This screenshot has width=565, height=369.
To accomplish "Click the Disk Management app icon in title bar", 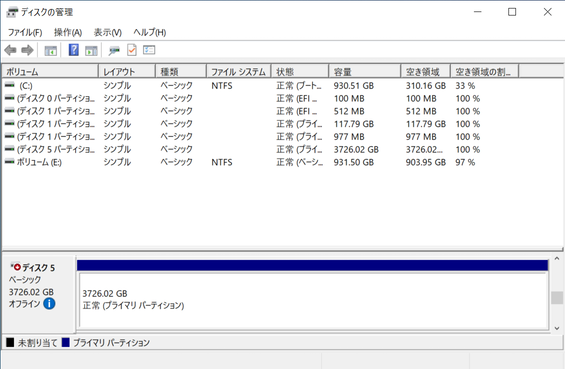I will tap(12, 12).
